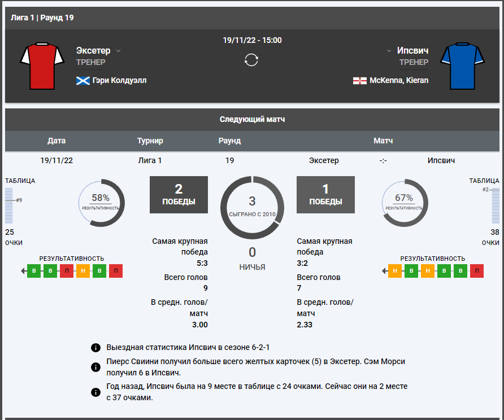504x420 pixels.
Task: Select the orange Н badge in Exeter's form
Action: click(83, 271)
